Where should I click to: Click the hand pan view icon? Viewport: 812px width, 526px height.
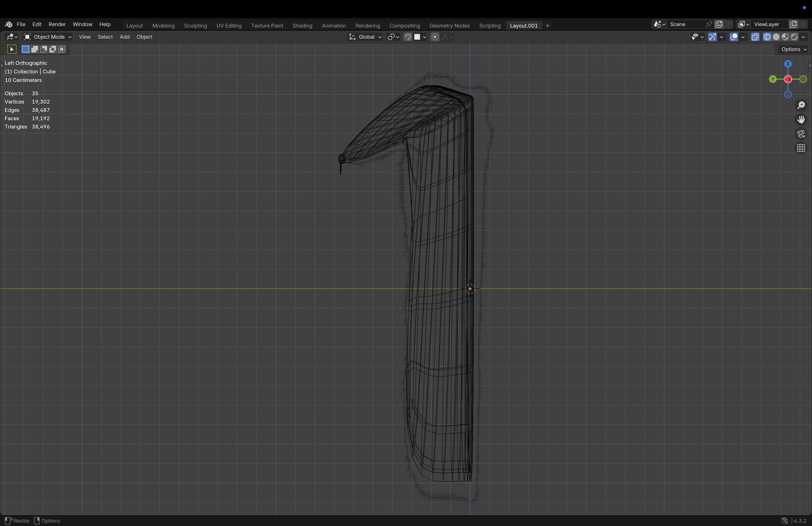pyautogui.click(x=801, y=120)
